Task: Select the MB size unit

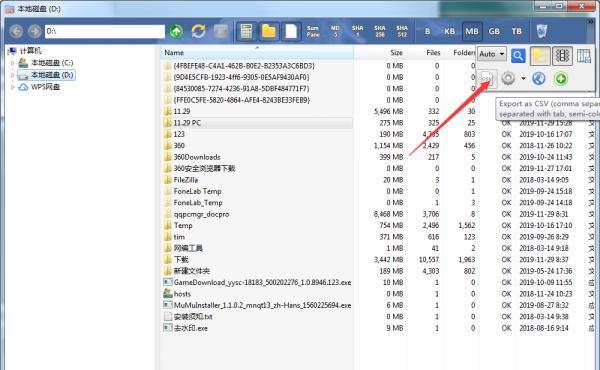Action: [x=472, y=31]
